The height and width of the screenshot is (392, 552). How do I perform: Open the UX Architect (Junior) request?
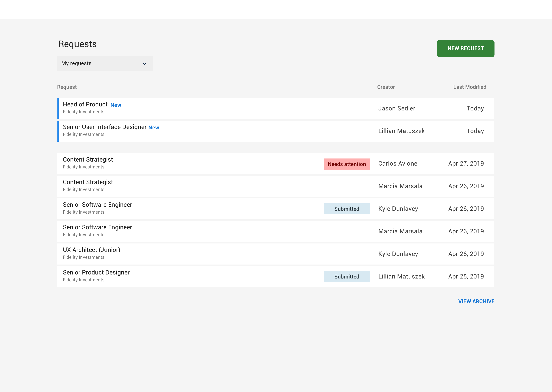tap(91, 250)
